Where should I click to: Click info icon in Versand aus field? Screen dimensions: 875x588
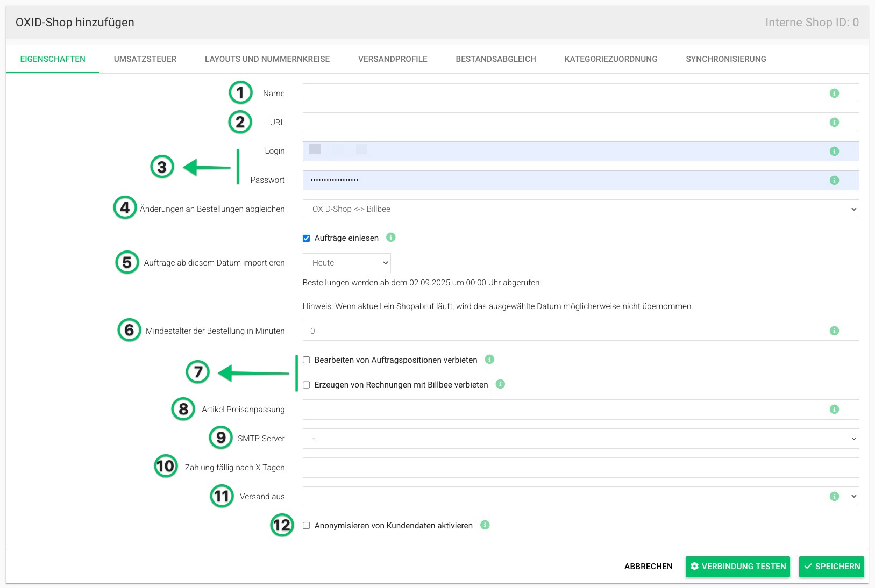pyautogui.click(x=834, y=497)
